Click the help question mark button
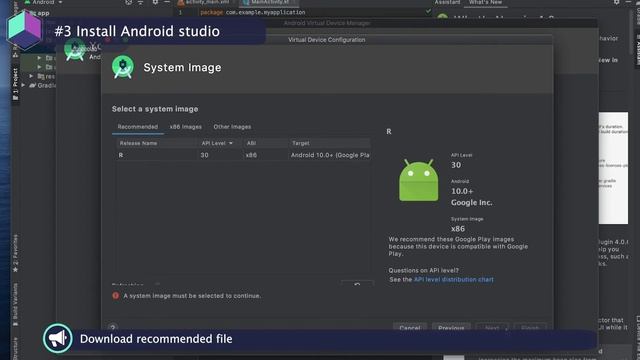This screenshot has width=640, height=360. point(113,327)
